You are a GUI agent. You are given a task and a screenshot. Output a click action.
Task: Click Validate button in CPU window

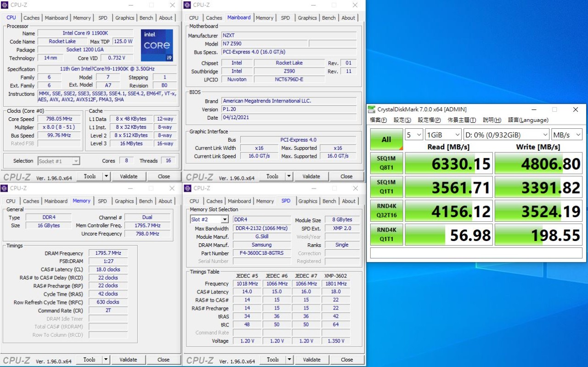click(129, 176)
